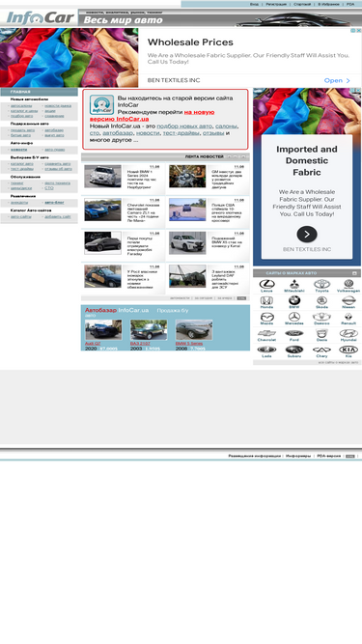This screenshot has height=644, width=362.
Task: Open the СТО link in the sidebar
Action: coord(49,188)
